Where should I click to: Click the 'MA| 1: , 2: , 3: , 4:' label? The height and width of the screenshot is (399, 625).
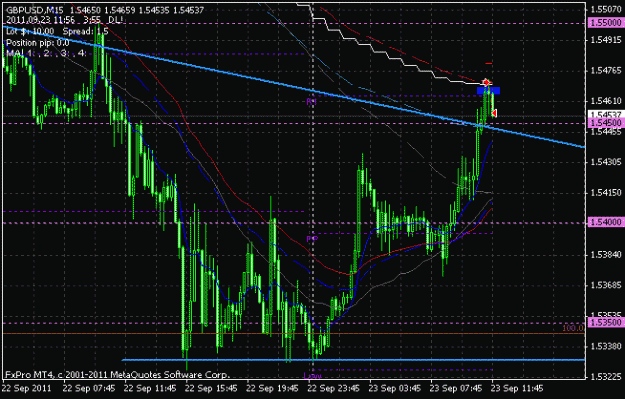coord(46,53)
